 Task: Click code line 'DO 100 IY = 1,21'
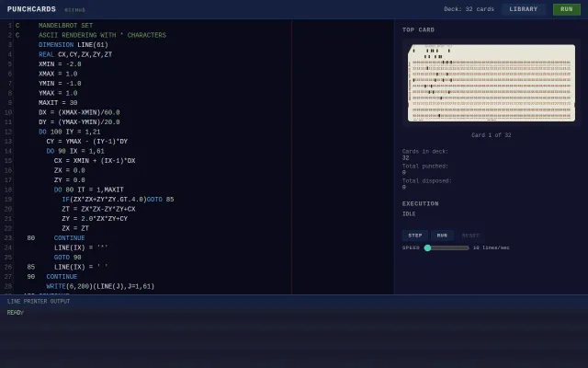pos(70,132)
